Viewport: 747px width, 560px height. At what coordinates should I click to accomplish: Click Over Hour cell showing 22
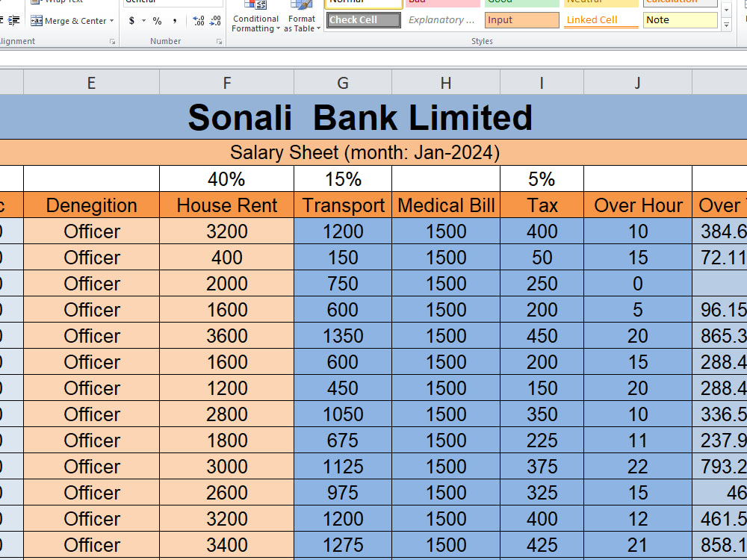coord(638,467)
